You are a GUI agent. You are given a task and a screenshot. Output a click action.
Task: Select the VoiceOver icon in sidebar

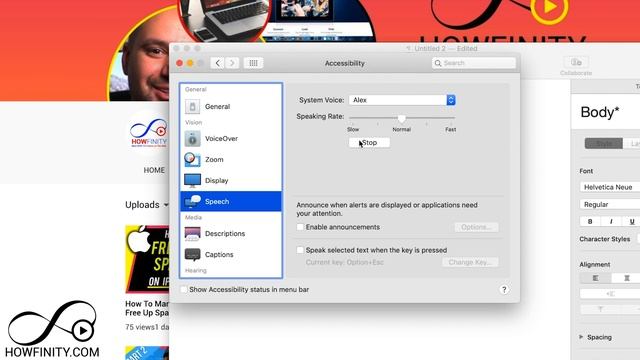[192, 139]
